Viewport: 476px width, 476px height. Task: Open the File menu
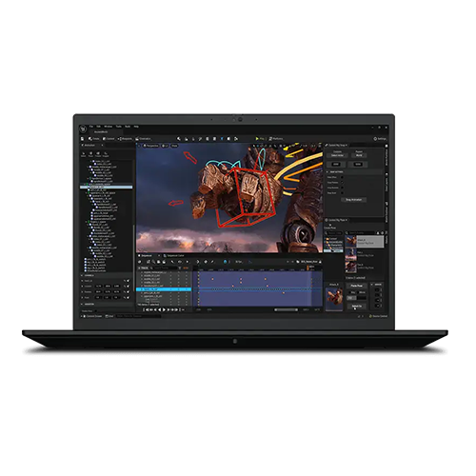tap(91, 127)
